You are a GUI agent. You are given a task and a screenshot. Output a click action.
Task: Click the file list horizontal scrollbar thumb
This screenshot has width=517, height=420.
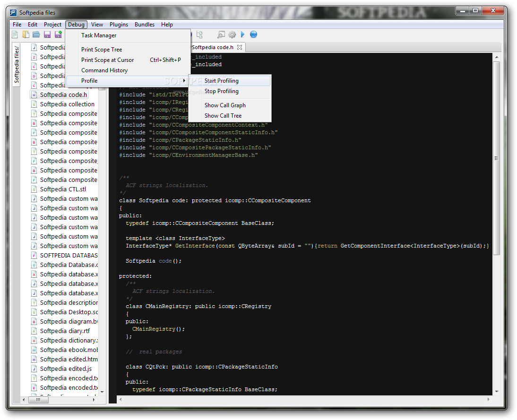pos(38,400)
